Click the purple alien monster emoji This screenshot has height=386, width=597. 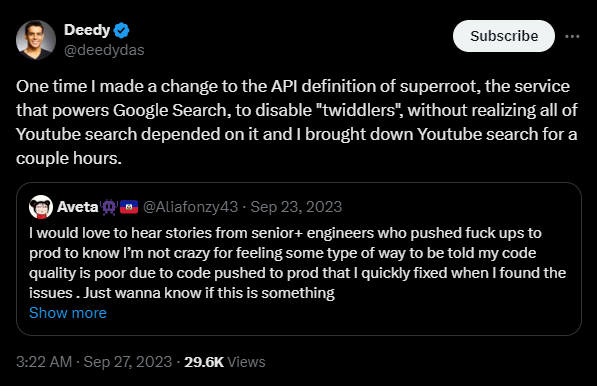pyautogui.click(x=109, y=207)
